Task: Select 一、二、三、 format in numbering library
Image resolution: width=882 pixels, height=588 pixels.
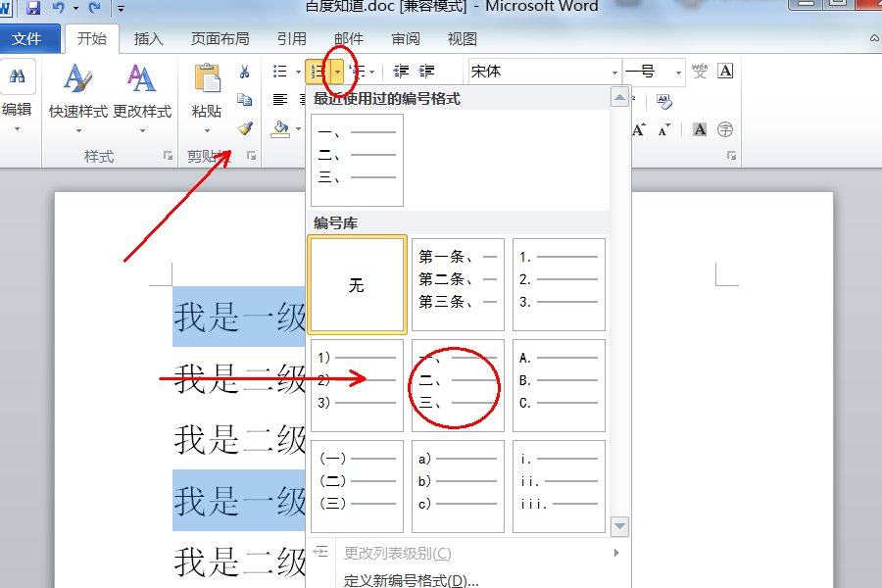Action: [x=458, y=385]
